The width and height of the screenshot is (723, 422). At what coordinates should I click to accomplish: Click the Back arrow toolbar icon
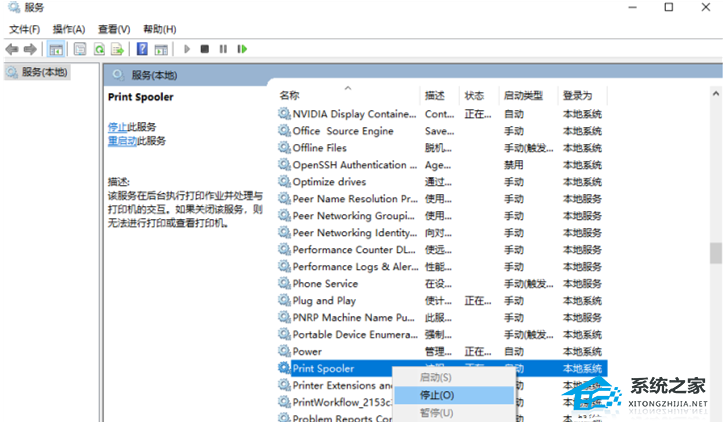point(12,49)
